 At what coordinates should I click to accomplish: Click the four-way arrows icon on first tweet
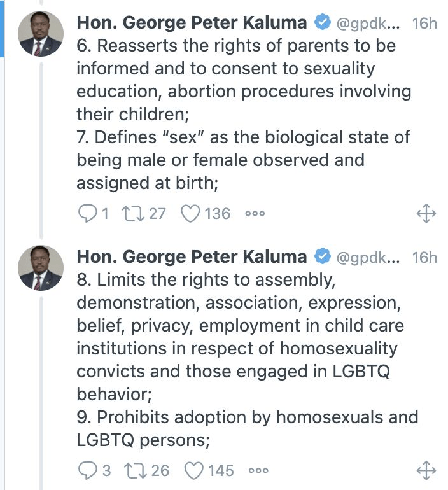click(x=426, y=214)
